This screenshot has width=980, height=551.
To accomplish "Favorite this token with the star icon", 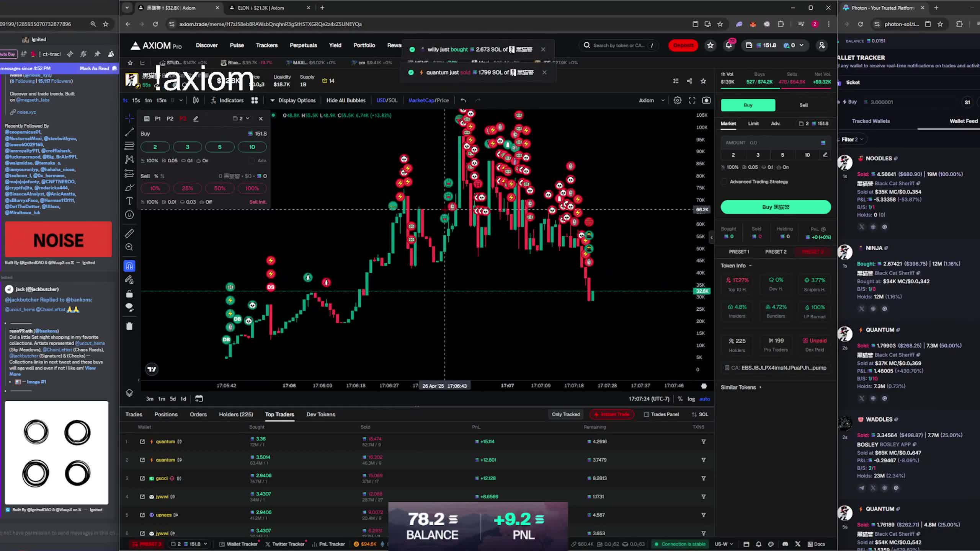I will [703, 81].
